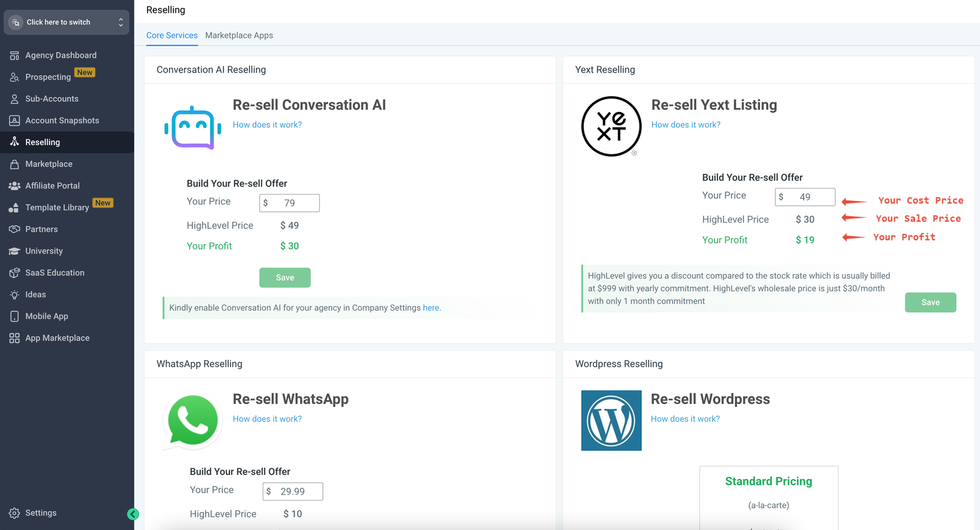Screen dimensions: 980x530
Task: Collapse the sidebar with green arrow button
Action: 133,514
